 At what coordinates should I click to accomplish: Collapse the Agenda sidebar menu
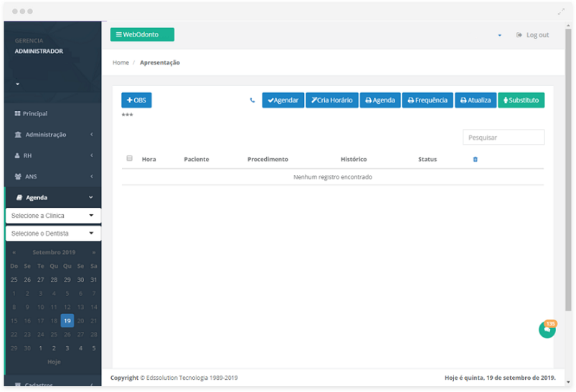click(x=53, y=198)
